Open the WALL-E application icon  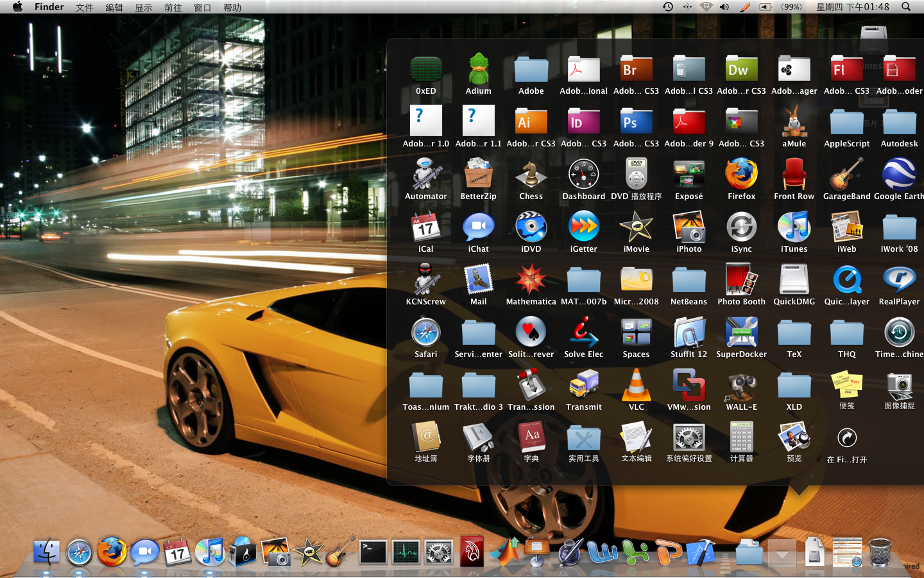(742, 385)
